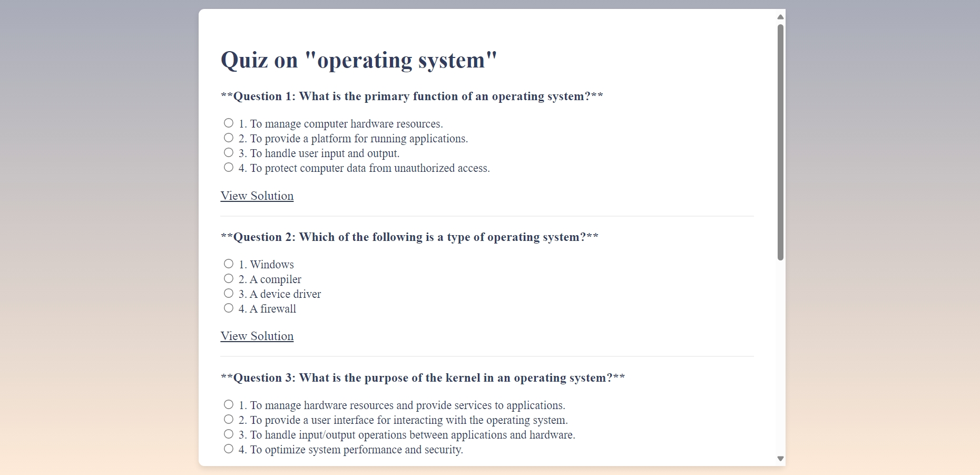
Task: Choose 'To provide a platform for running applications' option
Action: click(229, 138)
